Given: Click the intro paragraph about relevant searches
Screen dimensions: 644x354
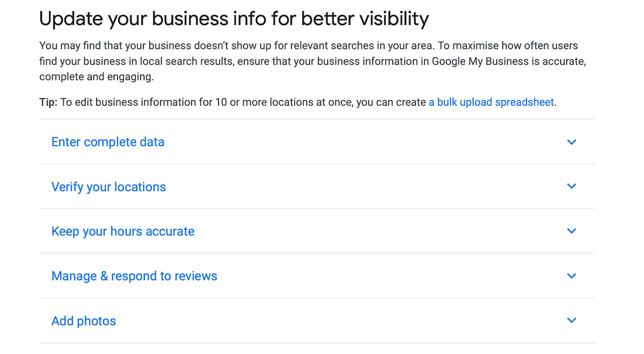Looking at the screenshot, I should coord(313,61).
